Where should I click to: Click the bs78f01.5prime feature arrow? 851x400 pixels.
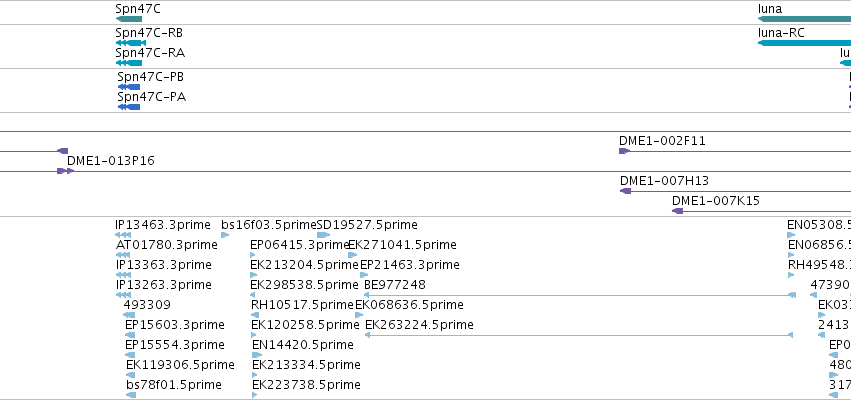coord(131,395)
